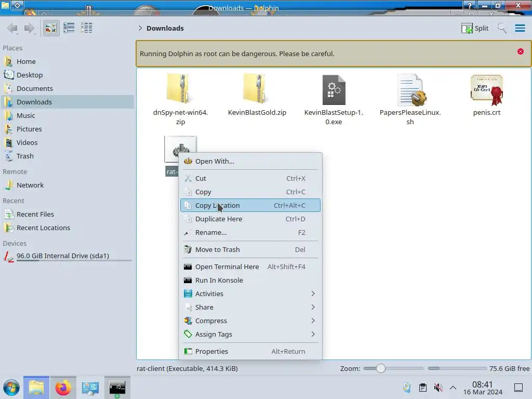Viewport: 532px width, 399px height.
Task: Select the rat-client executable icon
Action: point(180,149)
